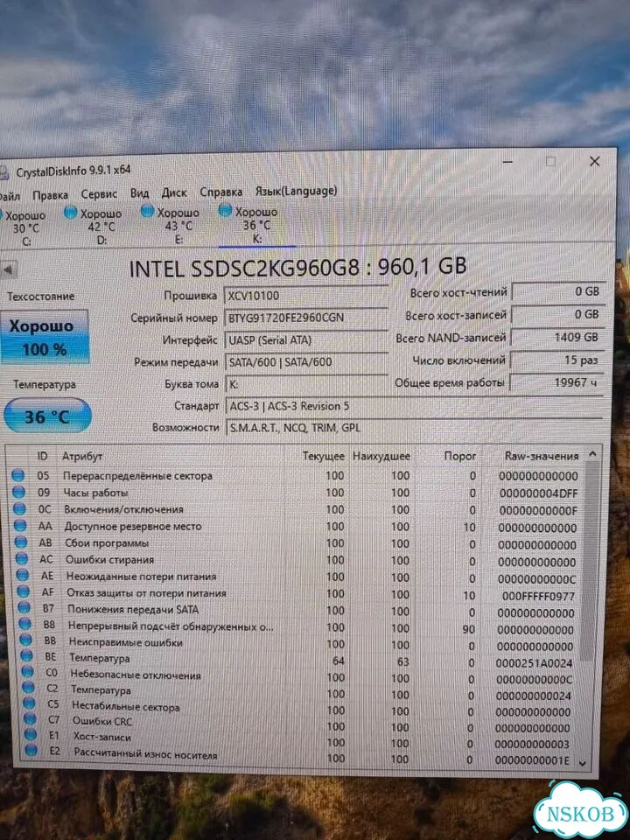This screenshot has height=840, width=630.
Task: Click the serial number field BTYG91720FE2960CGN
Action: tap(306, 318)
